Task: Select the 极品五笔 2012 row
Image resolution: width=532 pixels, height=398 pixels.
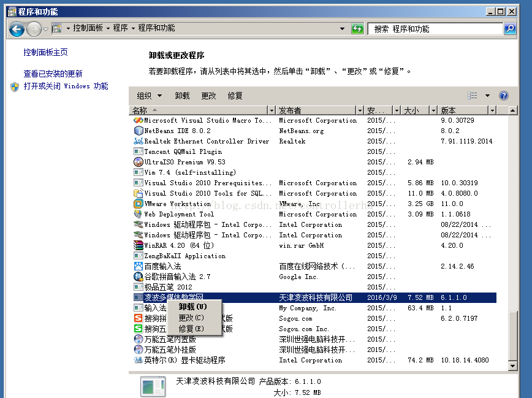Action: 314,287
